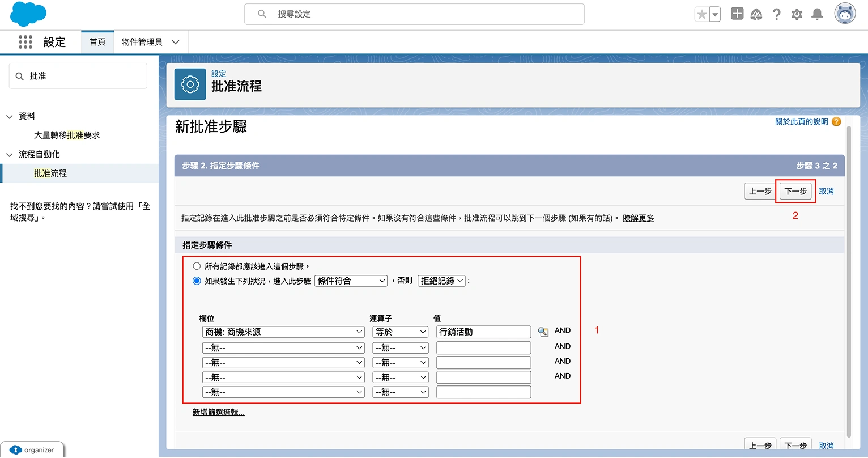Click the lookup magnifier beside 行銷活動 value

point(543,332)
